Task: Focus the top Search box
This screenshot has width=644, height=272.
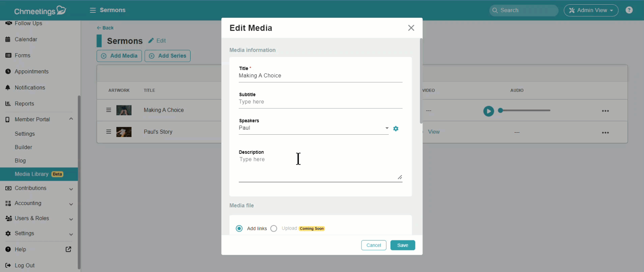Action: tap(524, 10)
